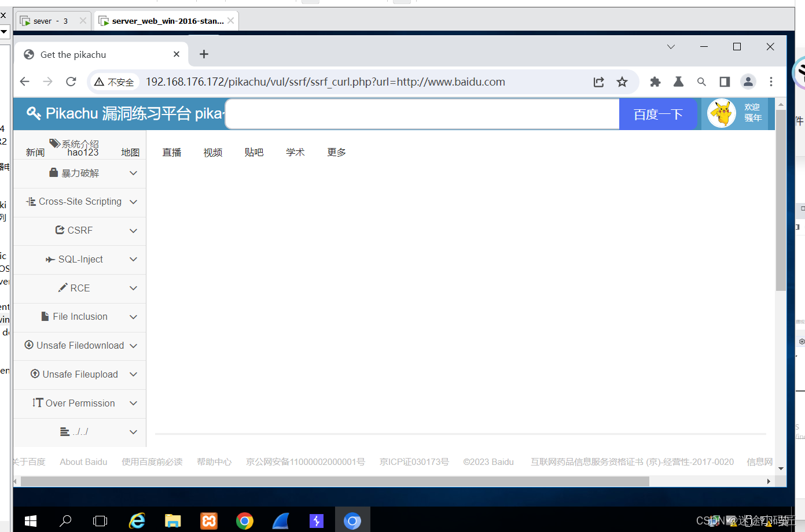Expand Over Permission menu

(x=80, y=403)
